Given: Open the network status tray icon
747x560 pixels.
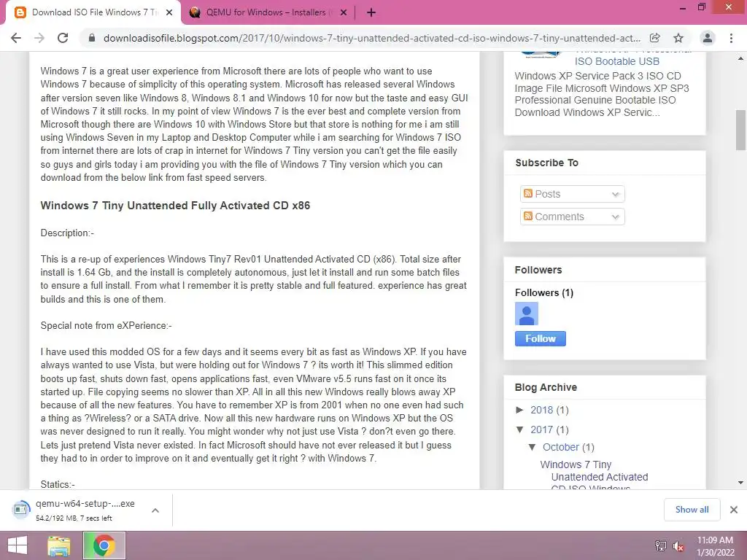Looking at the screenshot, I should pyautogui.click(x=661, y=545).
